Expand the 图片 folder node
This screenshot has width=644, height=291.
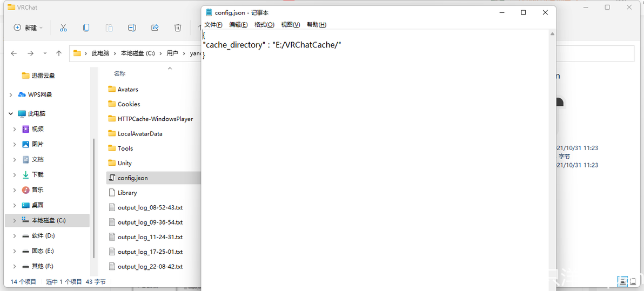click(x=15, y=144)
